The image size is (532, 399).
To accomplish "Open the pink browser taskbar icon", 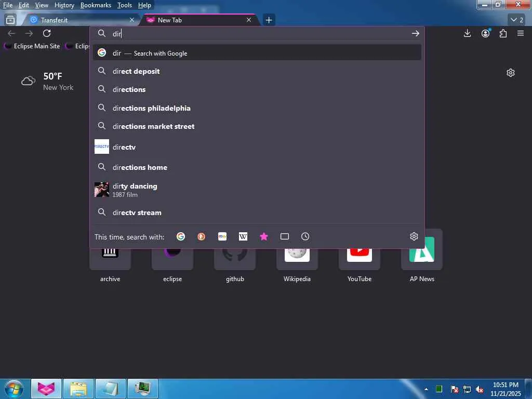I will point(46,389).
